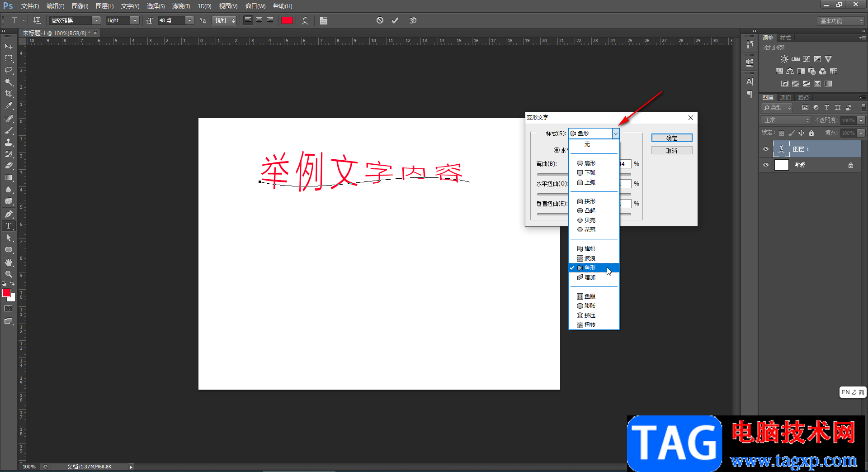Viewport: 868px width, 472px height.
Task: Open the 基本功能 workspace dropdown
Action: click(841, 21)
